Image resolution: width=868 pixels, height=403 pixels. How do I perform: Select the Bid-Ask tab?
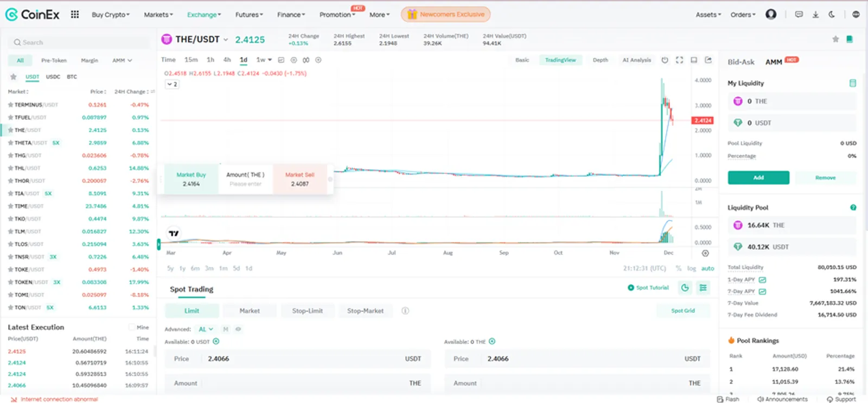point(741,62)
